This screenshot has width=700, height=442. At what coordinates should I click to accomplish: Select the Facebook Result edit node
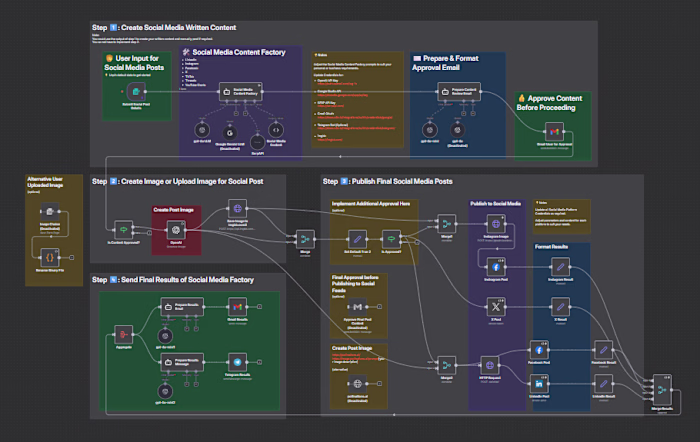[x=604, y=350]
